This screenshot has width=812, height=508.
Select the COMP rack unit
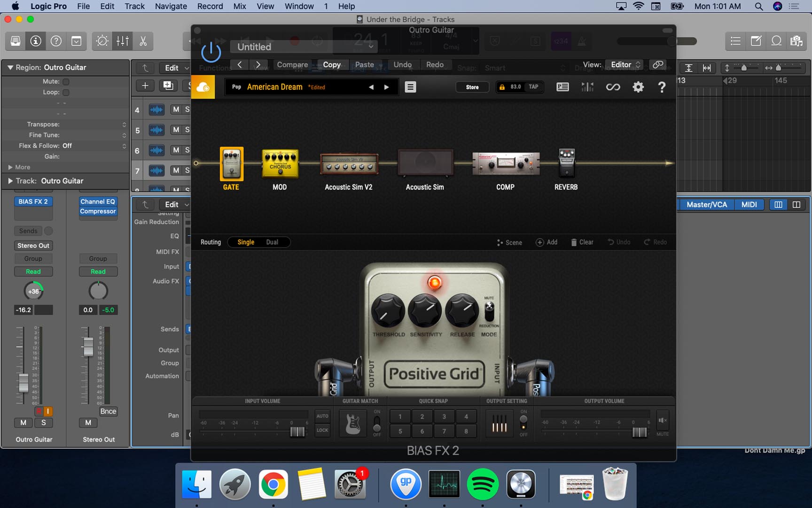click(x=506, y=164)
